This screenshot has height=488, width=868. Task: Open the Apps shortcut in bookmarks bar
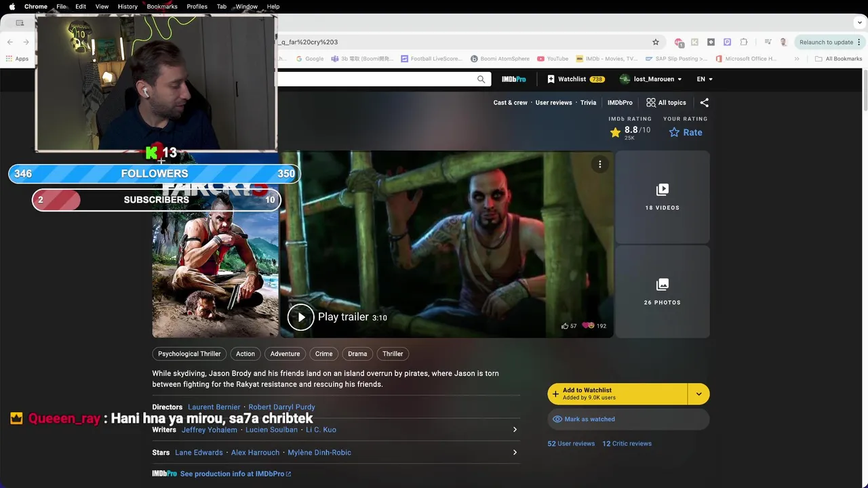click(17, 59)
